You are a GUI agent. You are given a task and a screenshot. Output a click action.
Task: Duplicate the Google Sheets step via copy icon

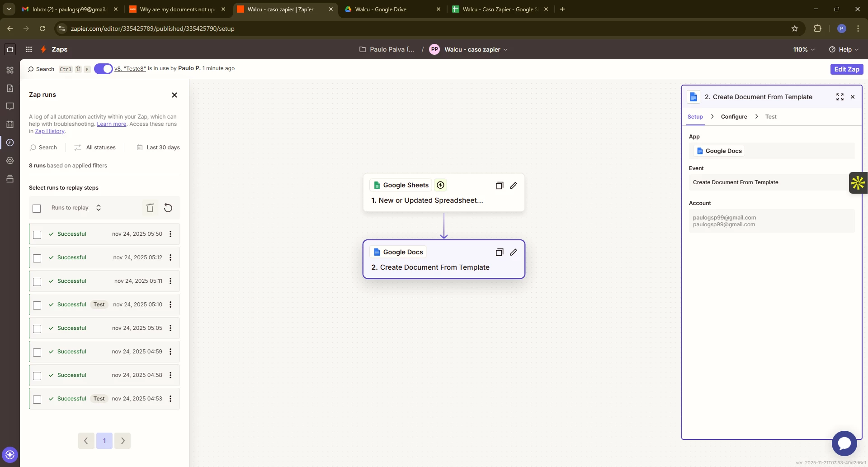pyautogui.click(x=500, y=186)
